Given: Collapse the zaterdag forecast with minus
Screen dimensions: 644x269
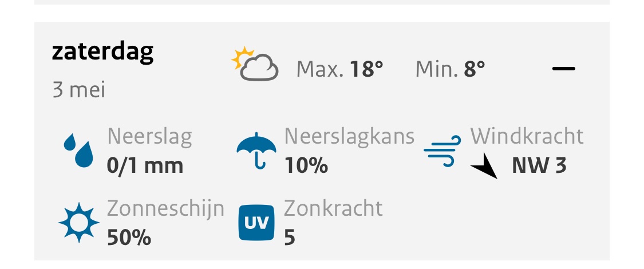Looking at the screenshot, I should pos(563,69).
